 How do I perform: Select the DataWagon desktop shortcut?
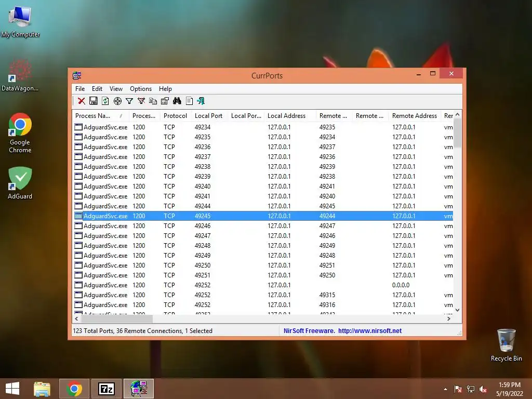click(20, 75)
